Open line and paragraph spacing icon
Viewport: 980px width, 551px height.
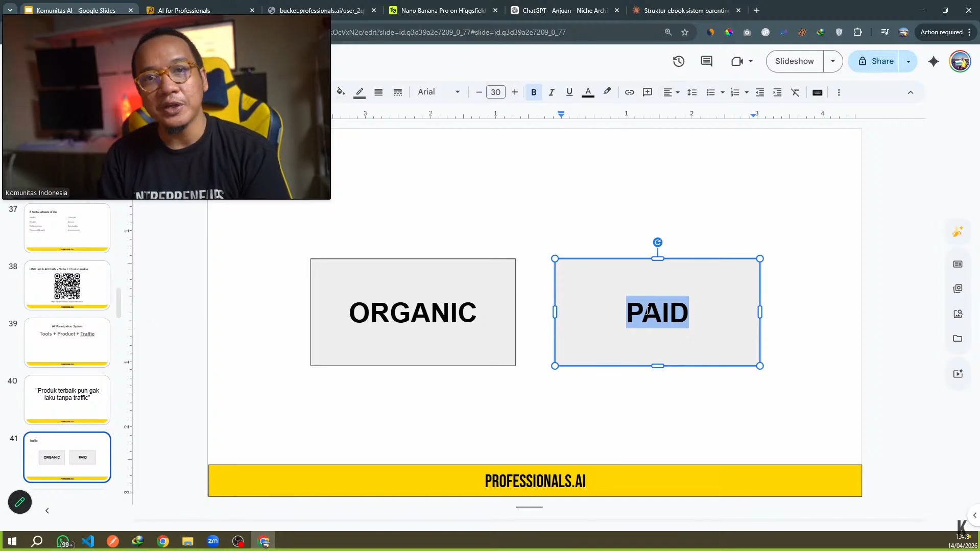point(692,92)
